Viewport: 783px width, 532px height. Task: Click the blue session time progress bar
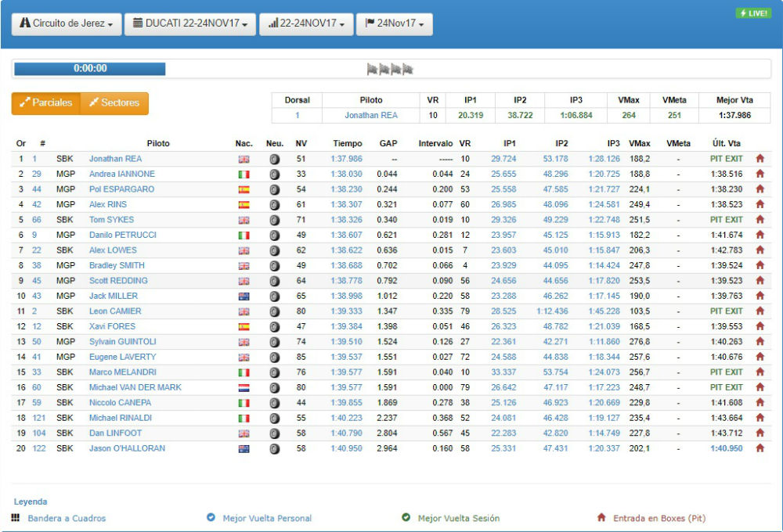coord(89,69)
